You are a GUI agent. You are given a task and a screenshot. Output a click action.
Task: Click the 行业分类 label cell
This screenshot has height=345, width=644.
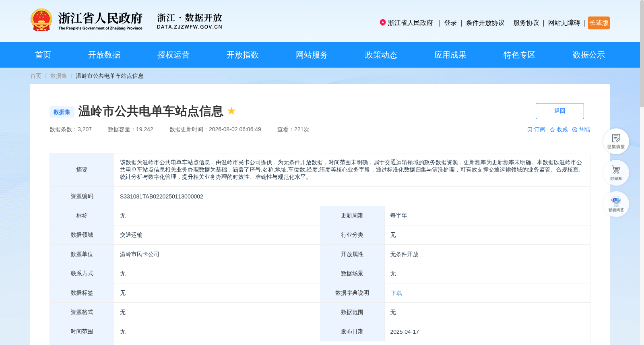pos(352,235)
